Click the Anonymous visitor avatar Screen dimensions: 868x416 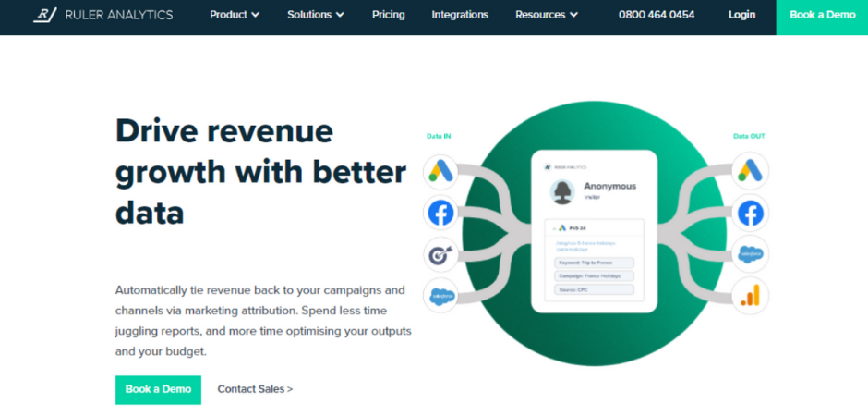tap(562, 191)
